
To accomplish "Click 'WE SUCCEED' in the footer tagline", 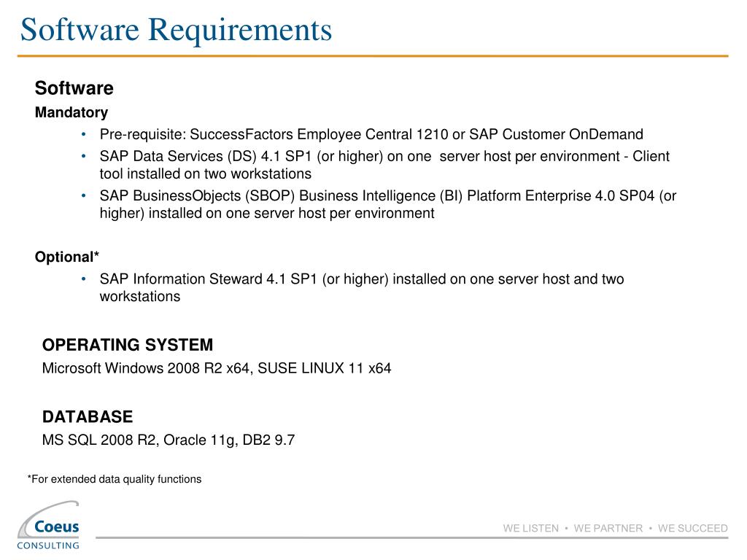I will [693, 528].
